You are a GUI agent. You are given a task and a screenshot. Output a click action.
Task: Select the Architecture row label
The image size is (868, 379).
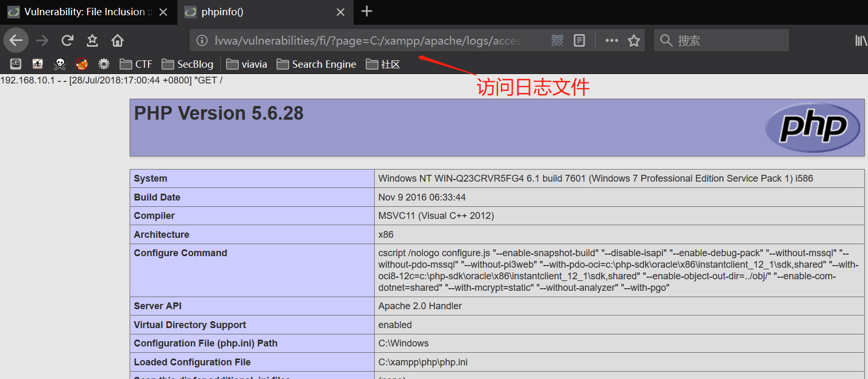(x=162, y=235)
